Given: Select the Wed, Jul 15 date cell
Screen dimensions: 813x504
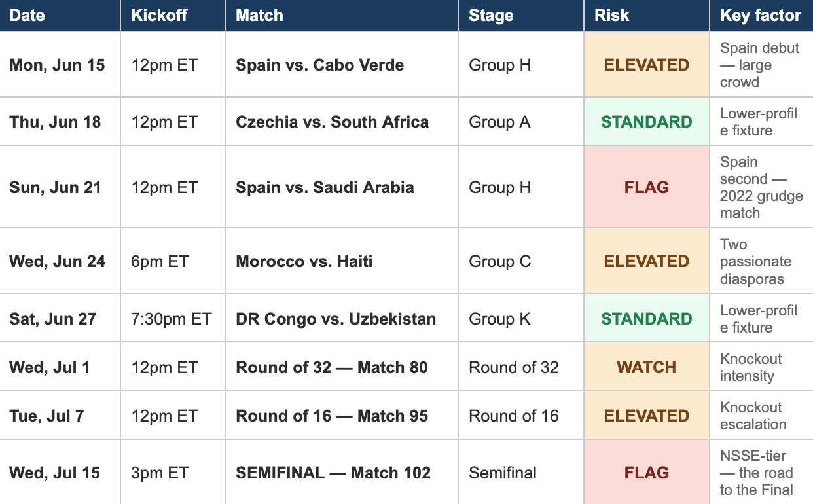Looking at the screenshot, I should 60,472.
